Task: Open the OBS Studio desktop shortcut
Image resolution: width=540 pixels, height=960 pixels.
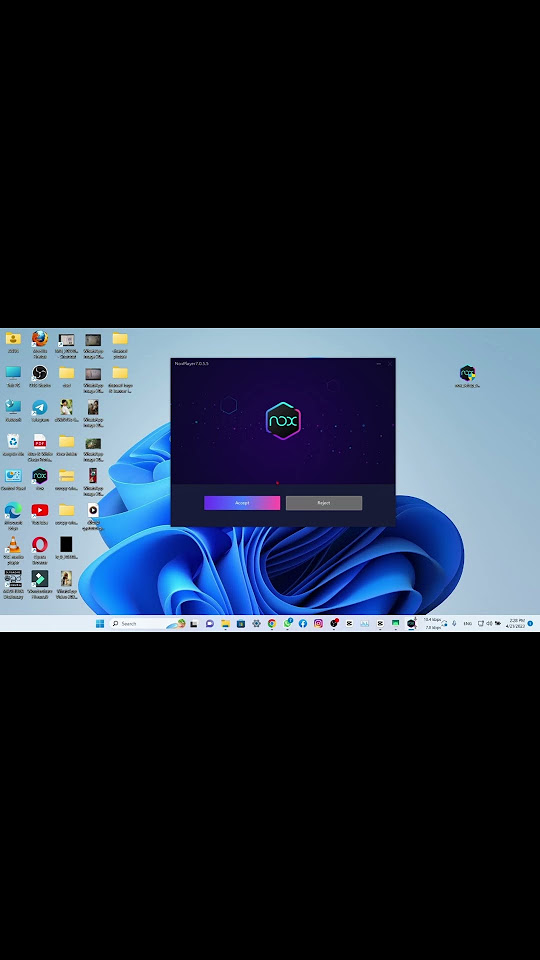Action: tap(40, 376)
